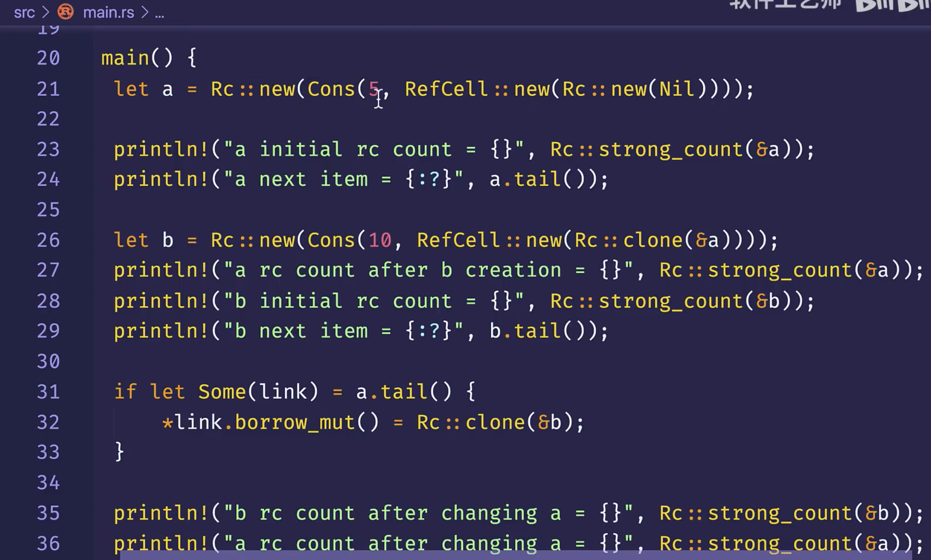Viewport: 931px width, 560px height.
Task: Click the Nil token on line 21
Action: click(x=677, y=89)
